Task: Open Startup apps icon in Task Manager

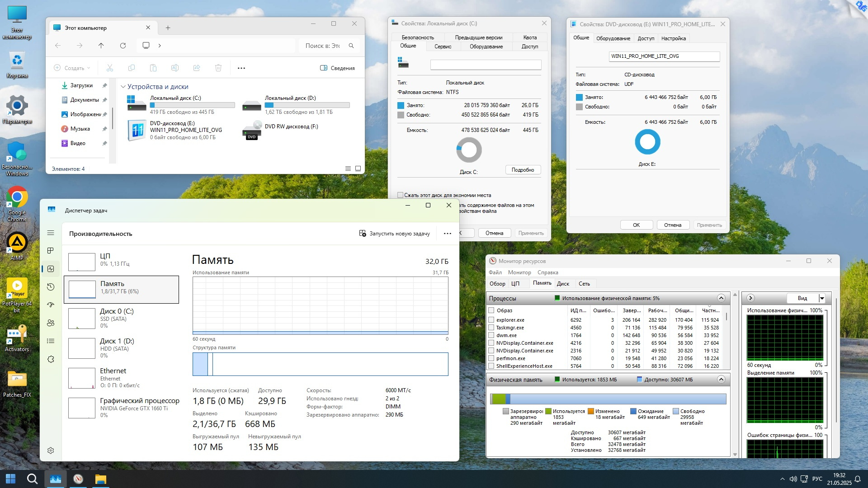Action: pos(51,305)
